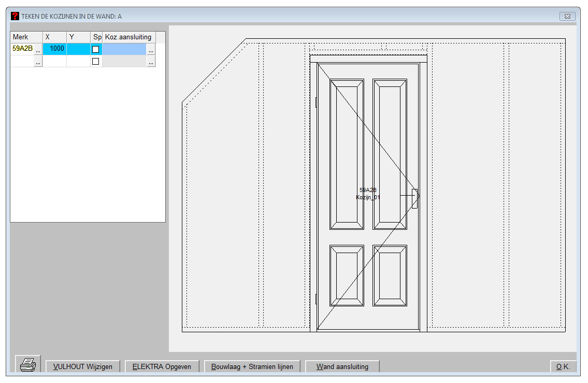Click browse button in empty Merk row

coord(38,62)
